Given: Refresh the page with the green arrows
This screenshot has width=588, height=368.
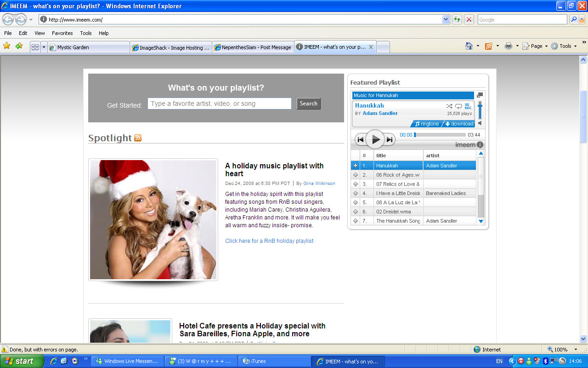Looking at the screenshot, I should 457,20.
